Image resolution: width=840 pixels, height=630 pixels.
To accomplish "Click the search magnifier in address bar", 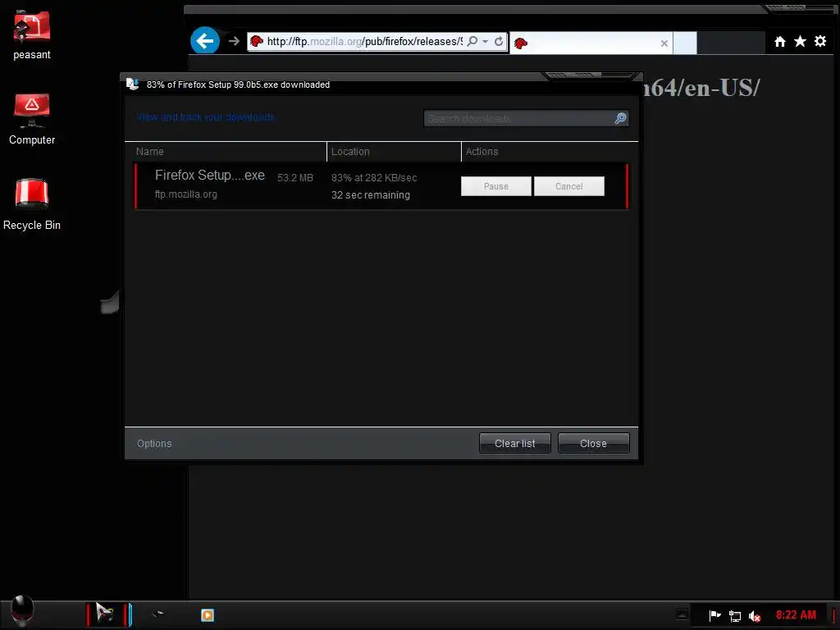I will point(472,41).
